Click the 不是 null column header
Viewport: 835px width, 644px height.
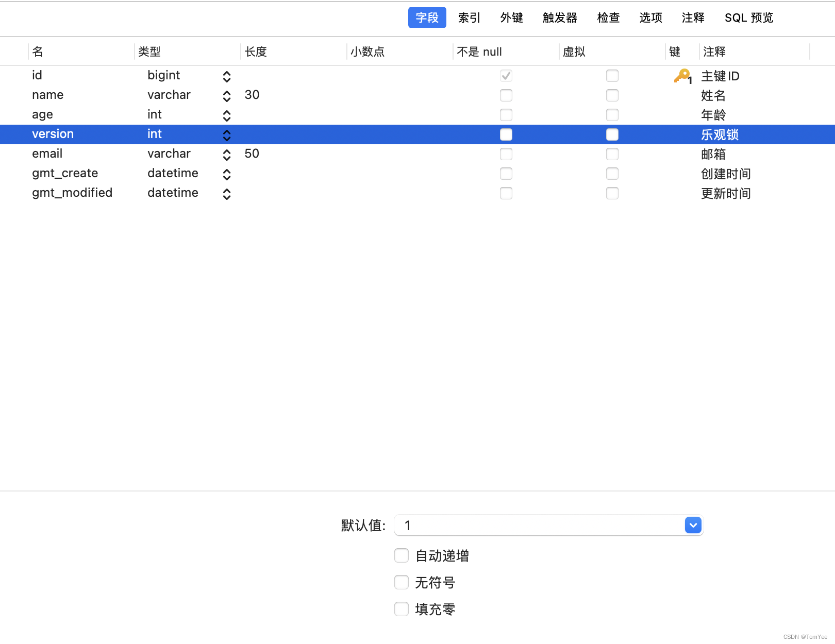point(479,52)
